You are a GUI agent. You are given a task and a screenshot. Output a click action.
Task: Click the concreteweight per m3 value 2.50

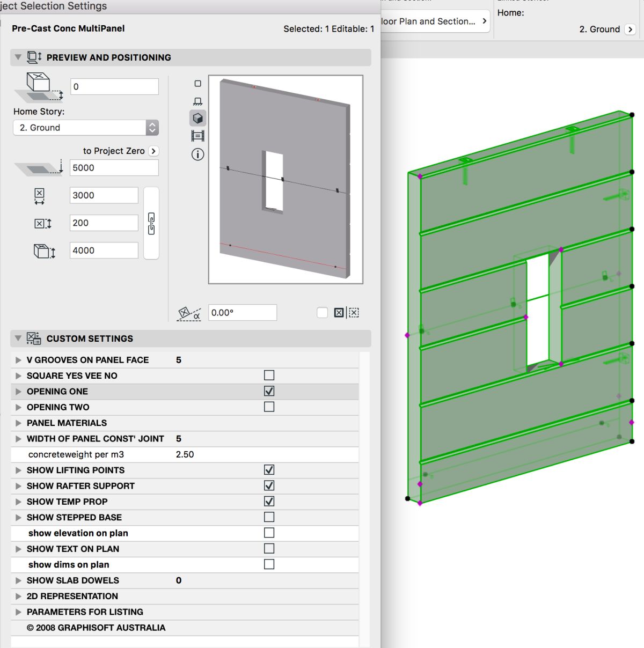[x=185, y=454]
